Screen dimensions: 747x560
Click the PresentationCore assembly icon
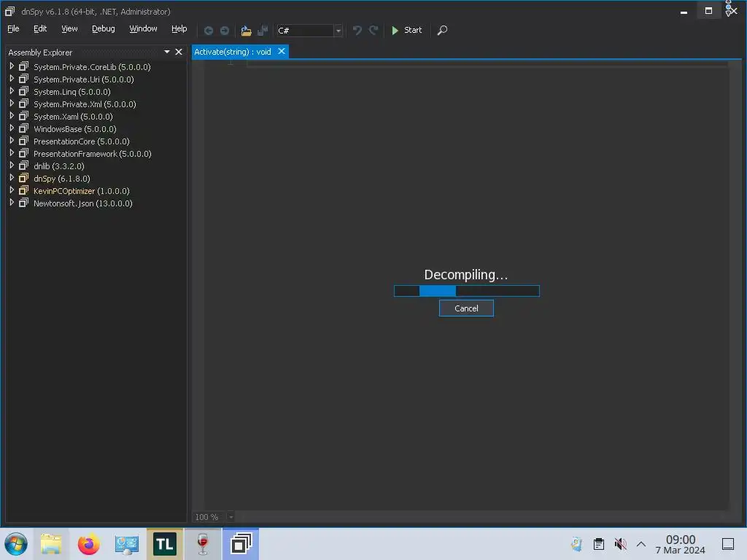(23, 141)
